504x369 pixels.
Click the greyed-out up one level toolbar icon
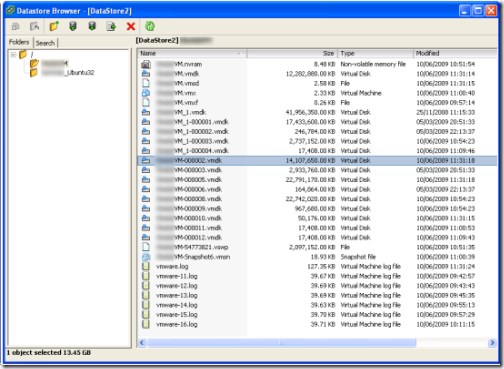(x=16, y=26)
